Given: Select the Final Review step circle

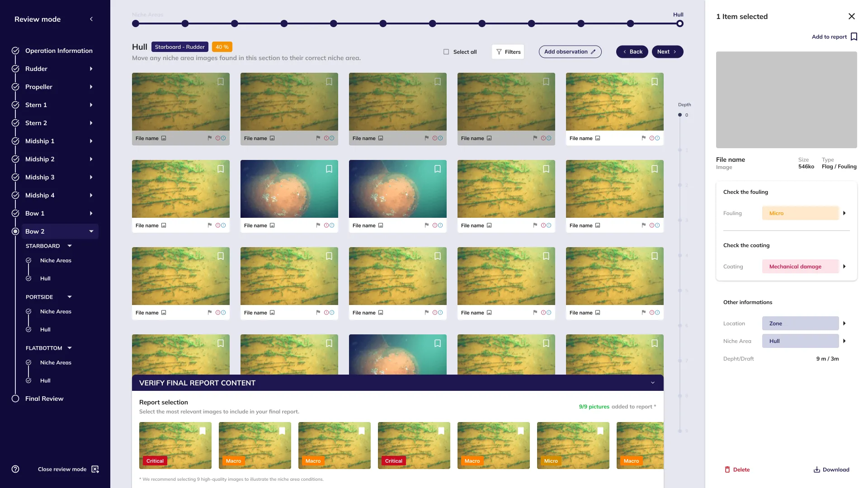Looking at the screenshot, I should (15, 399).
